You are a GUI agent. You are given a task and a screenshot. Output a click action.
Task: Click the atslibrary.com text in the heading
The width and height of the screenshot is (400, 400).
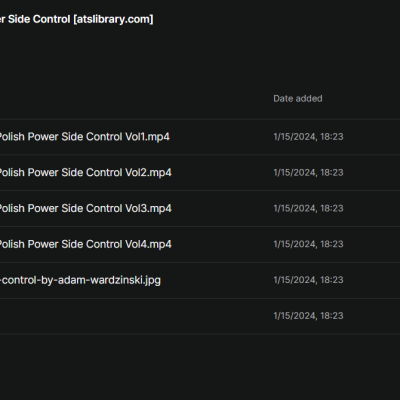[x=113, y=19]
